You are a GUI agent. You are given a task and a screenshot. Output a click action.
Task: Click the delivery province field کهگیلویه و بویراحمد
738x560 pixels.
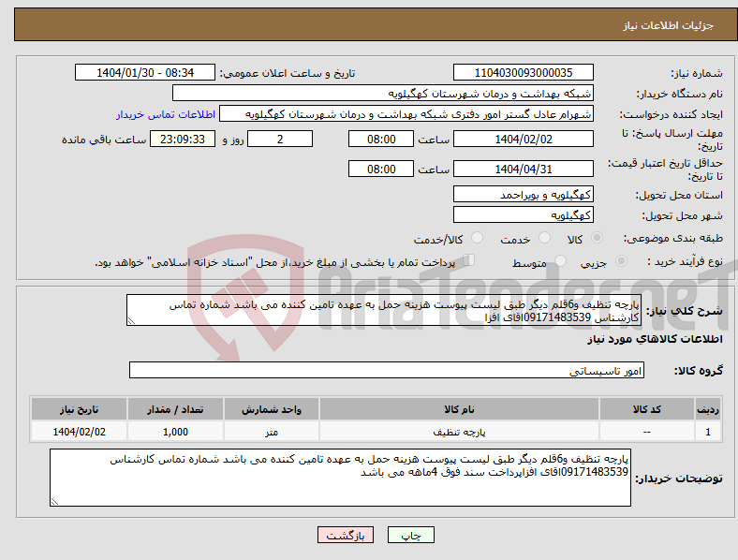tap(524, 195)
